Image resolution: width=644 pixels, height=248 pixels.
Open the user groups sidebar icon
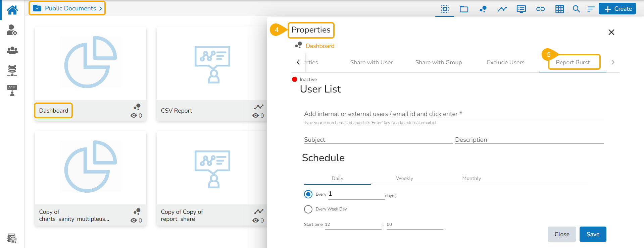coord(12,50)
